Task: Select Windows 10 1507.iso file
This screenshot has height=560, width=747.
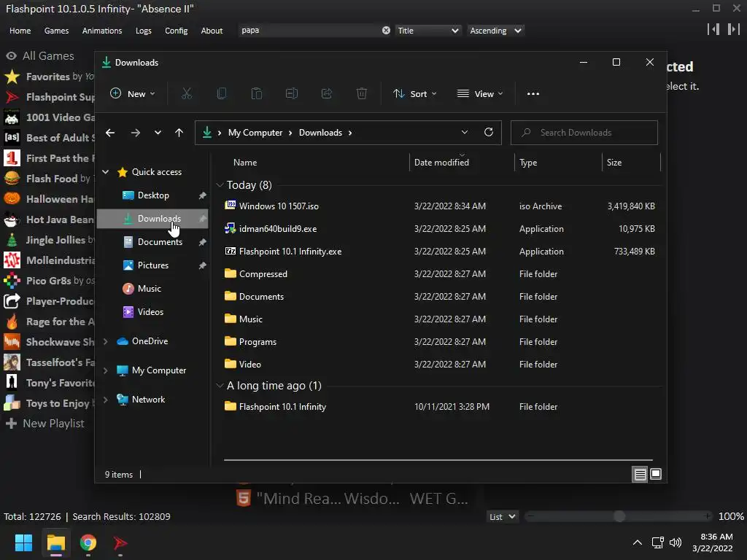Action: point(279,206)
